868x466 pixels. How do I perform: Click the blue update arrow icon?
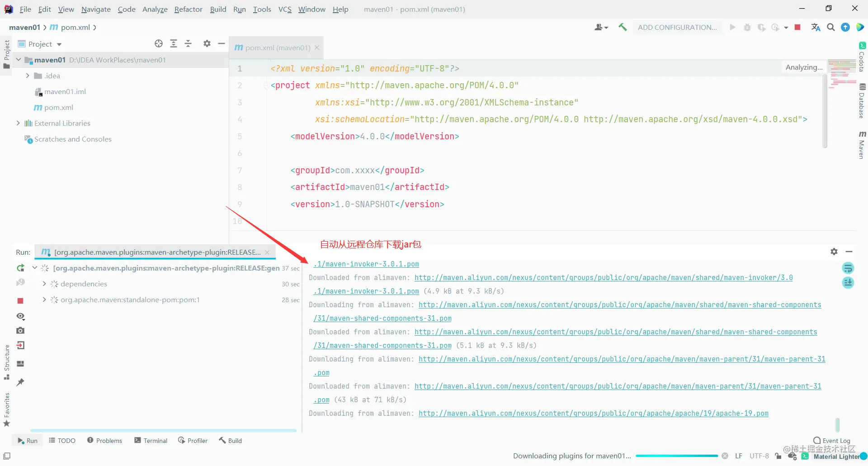click(845, 27)
